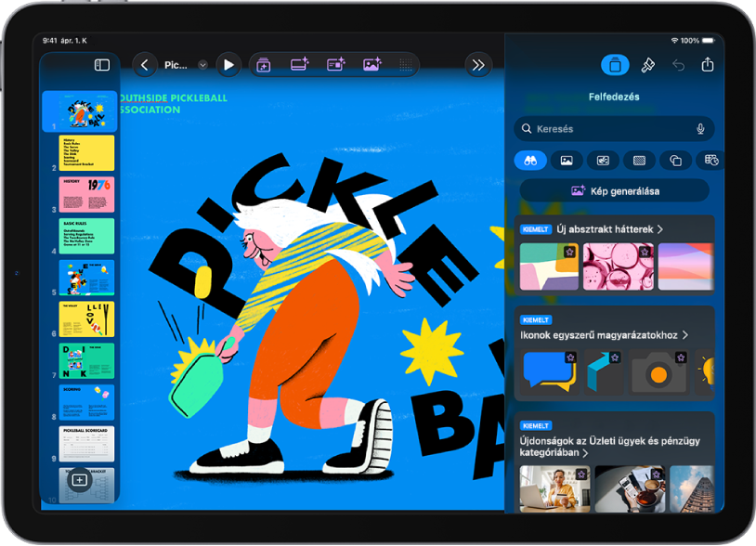Switch to the tables and charts tab

(x=710, y=161)
